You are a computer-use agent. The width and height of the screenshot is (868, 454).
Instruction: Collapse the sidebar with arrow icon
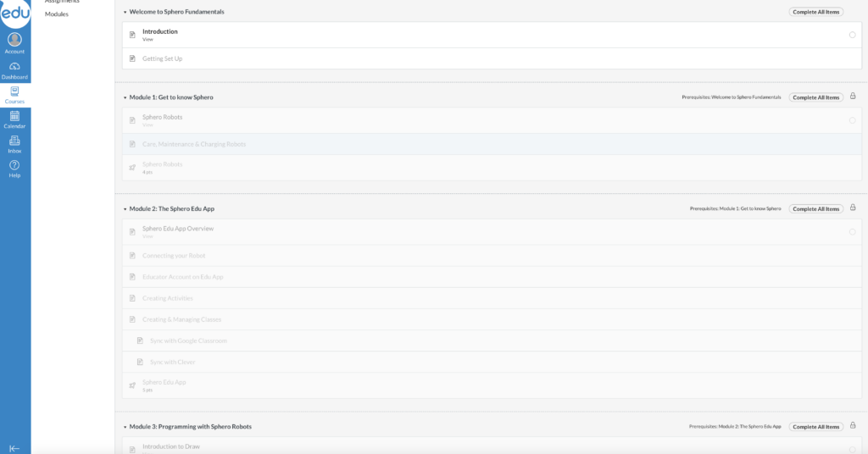point(14,448)
